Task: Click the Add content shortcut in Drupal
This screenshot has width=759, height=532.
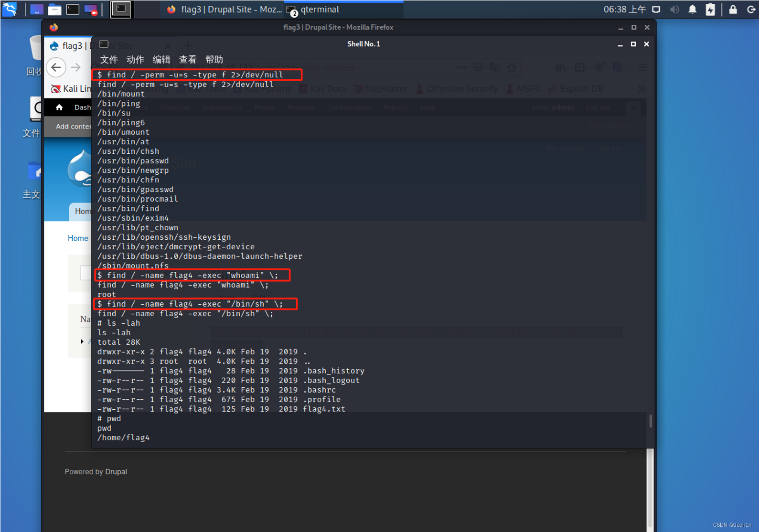Action: point(73,127)
